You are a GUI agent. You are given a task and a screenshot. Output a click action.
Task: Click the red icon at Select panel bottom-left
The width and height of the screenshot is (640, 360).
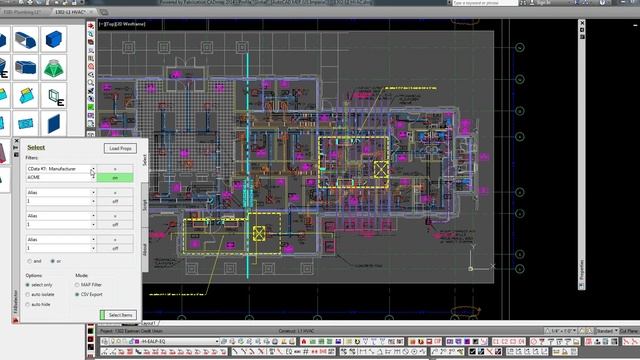pos(16,320)
